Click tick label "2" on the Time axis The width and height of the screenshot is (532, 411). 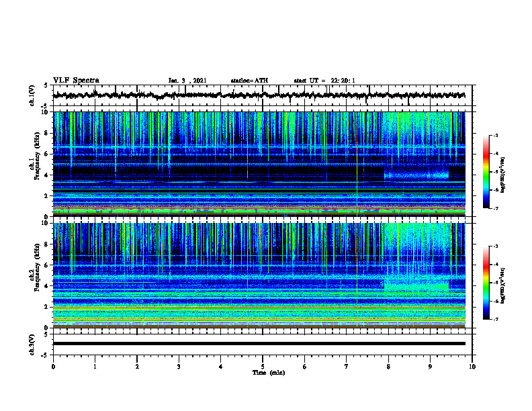tap(137, 367)
